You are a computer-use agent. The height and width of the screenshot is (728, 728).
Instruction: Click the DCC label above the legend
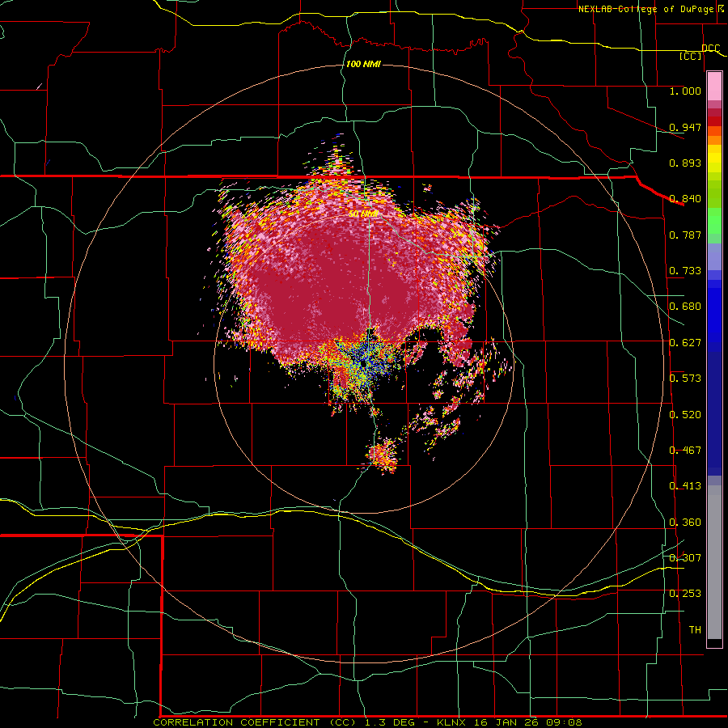(x=711, y=49)
